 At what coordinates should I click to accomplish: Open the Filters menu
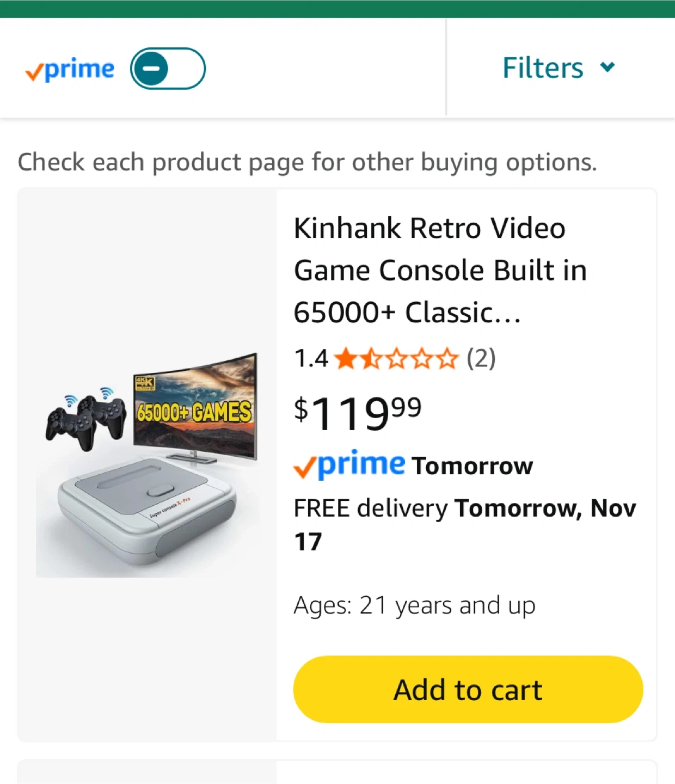[x=543, y=68]
